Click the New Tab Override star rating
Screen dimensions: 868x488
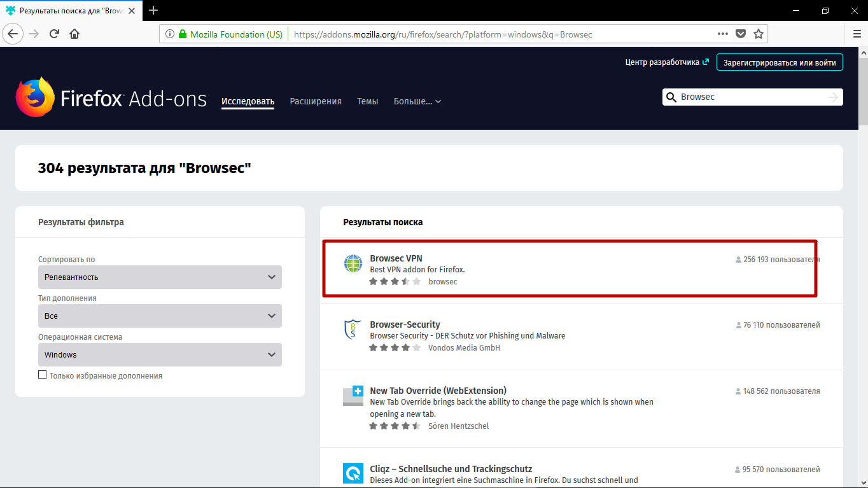pos(395,426)
